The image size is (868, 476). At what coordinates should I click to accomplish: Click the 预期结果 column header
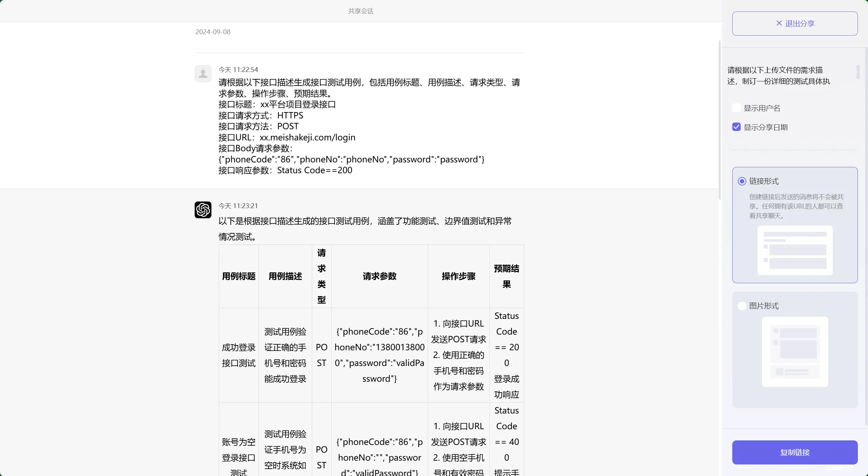507,276
